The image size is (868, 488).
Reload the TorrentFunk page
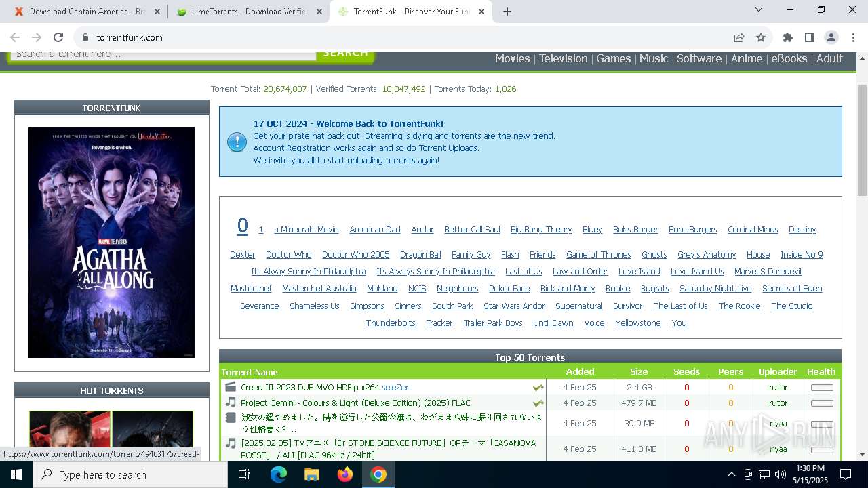tap(58, 37)
